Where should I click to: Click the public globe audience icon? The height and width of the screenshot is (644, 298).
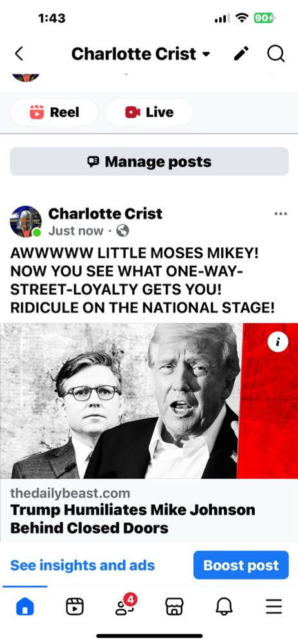click(123, 231)
